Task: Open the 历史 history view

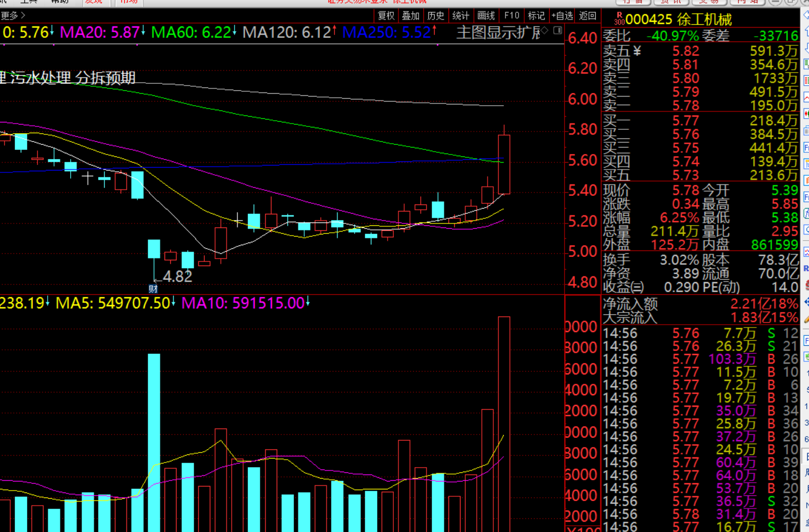Action: tap(436, 16)
